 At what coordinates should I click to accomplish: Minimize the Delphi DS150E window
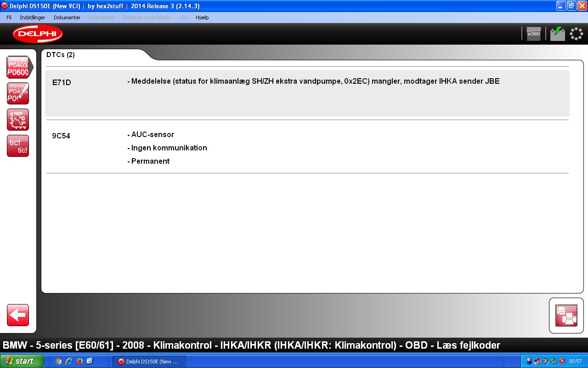[x=561, y=6]
